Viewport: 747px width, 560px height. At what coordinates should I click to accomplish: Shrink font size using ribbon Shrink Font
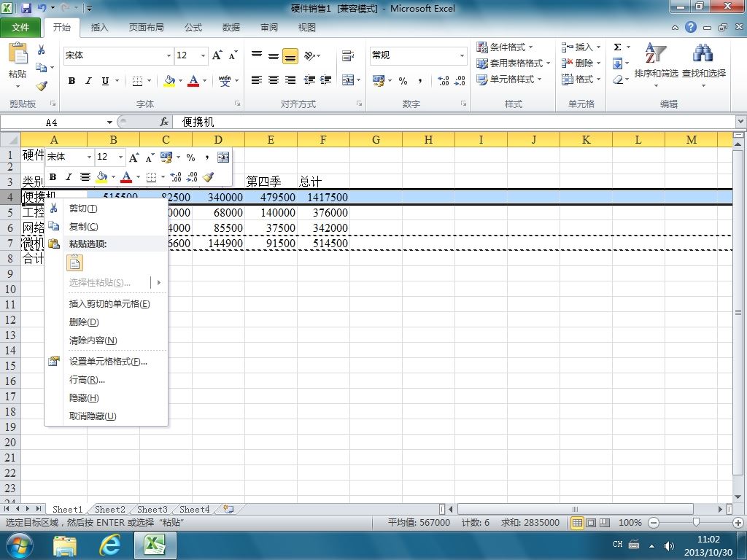point(233,55)
